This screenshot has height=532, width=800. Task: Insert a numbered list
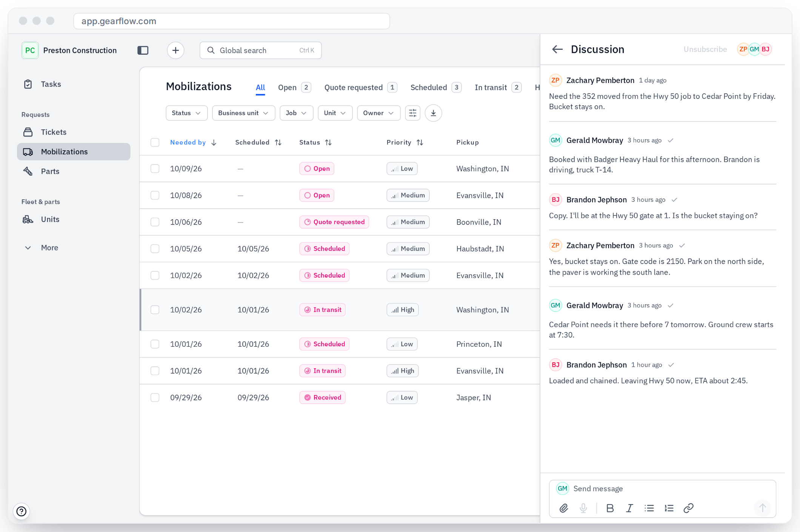(669, 508)
